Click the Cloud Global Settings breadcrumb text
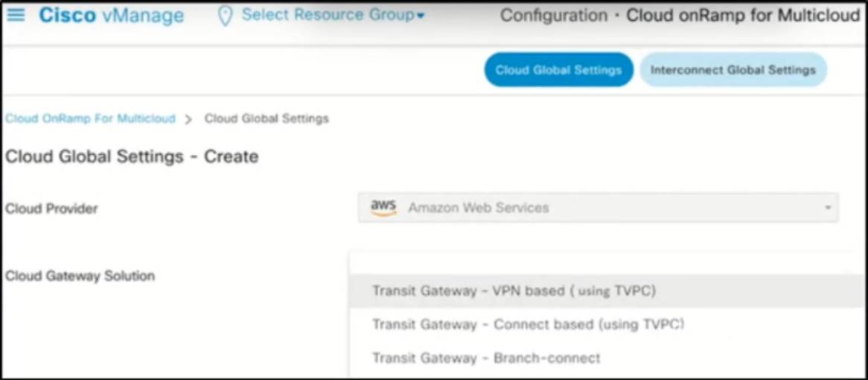This screenshot has height=380, width=868. pos(267,118)
